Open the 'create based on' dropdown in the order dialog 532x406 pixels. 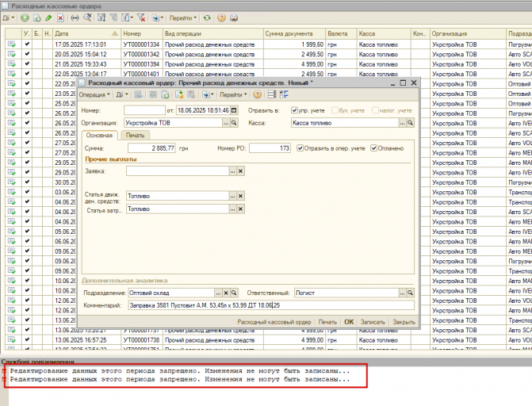[x=208, y=94]
